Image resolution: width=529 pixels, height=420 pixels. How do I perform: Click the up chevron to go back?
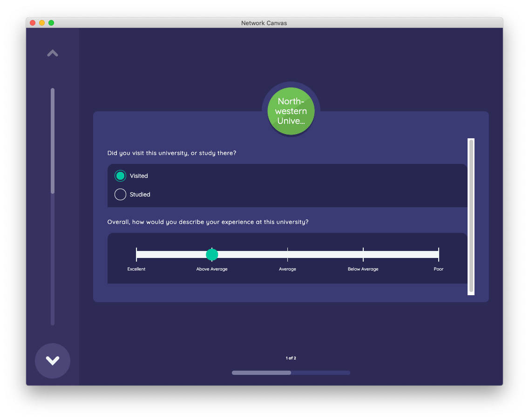[x=53, y=54]
